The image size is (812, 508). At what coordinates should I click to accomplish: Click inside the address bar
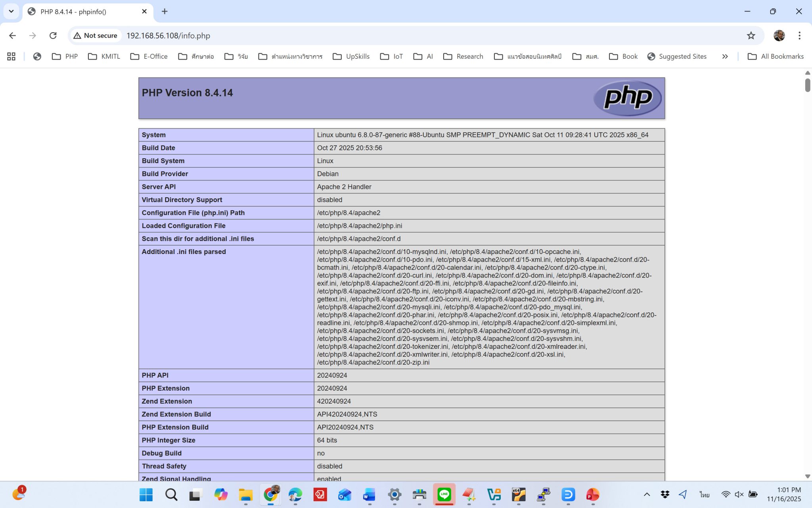tap(238, 35)
